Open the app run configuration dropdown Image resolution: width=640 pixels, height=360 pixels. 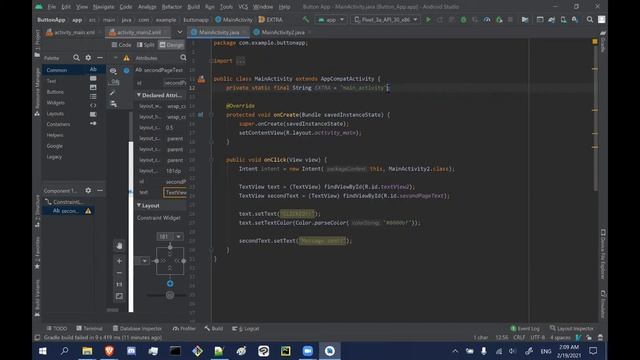click(x=331, y=20)
